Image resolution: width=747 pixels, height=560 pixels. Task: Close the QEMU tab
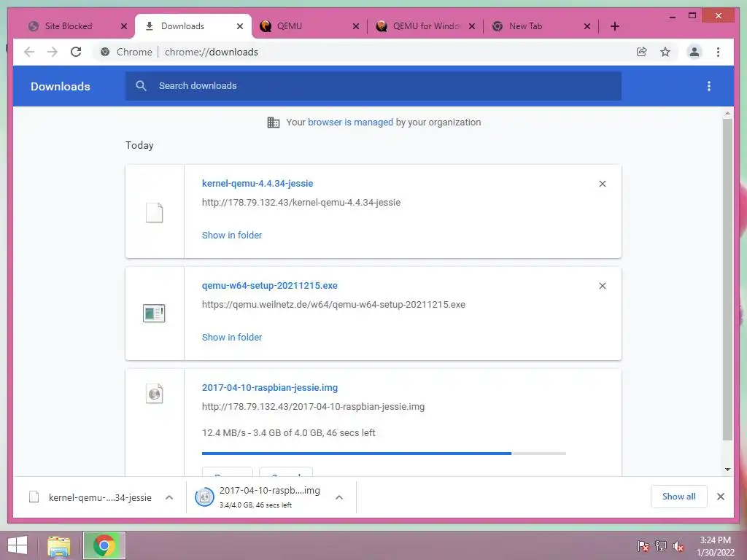point(356,26)
